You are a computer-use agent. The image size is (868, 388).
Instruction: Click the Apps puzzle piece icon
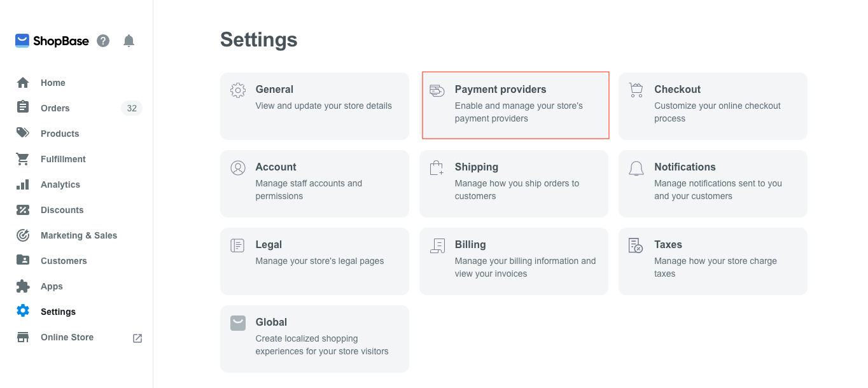[23, 286]
